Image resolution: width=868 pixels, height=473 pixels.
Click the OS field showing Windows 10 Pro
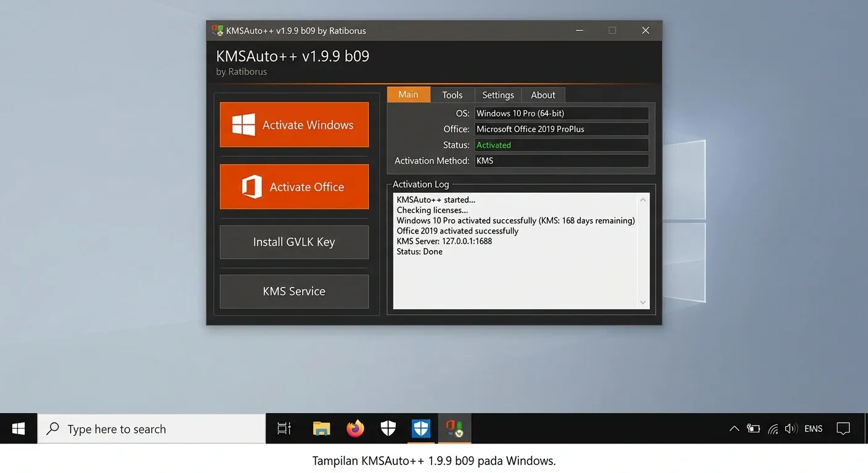562,113
